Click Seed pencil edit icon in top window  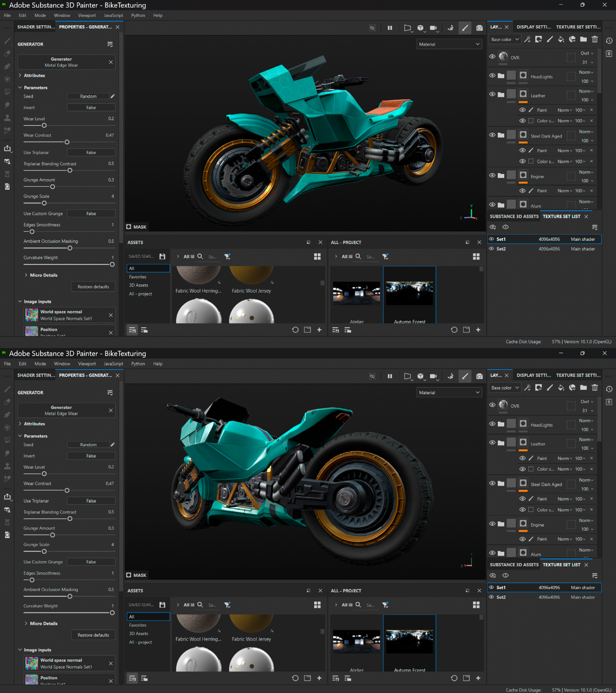112,96
